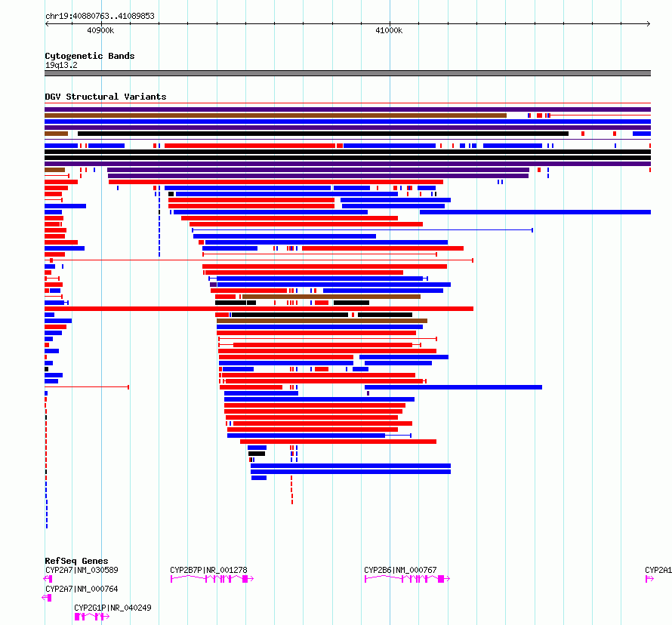Select the magenta CYP2B6 gene model glyph
Viewport: 672px width, 625px height.
click(x=407, y=579)
